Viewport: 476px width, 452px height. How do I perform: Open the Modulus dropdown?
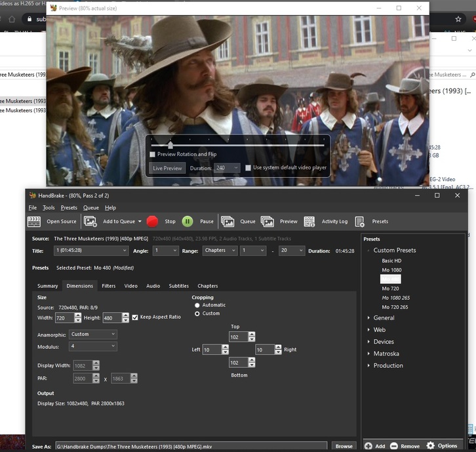[x=93, y=346]
